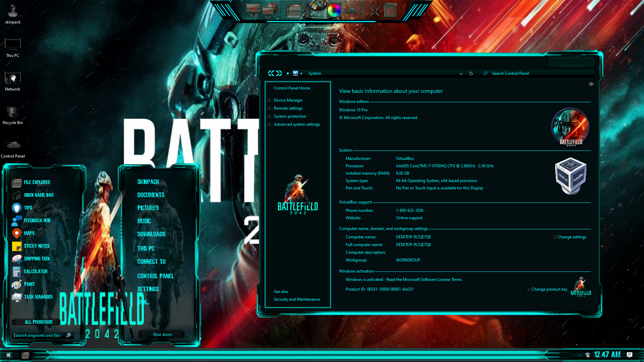Click Change product key link

pyautogui.click(x=549, y=290)
